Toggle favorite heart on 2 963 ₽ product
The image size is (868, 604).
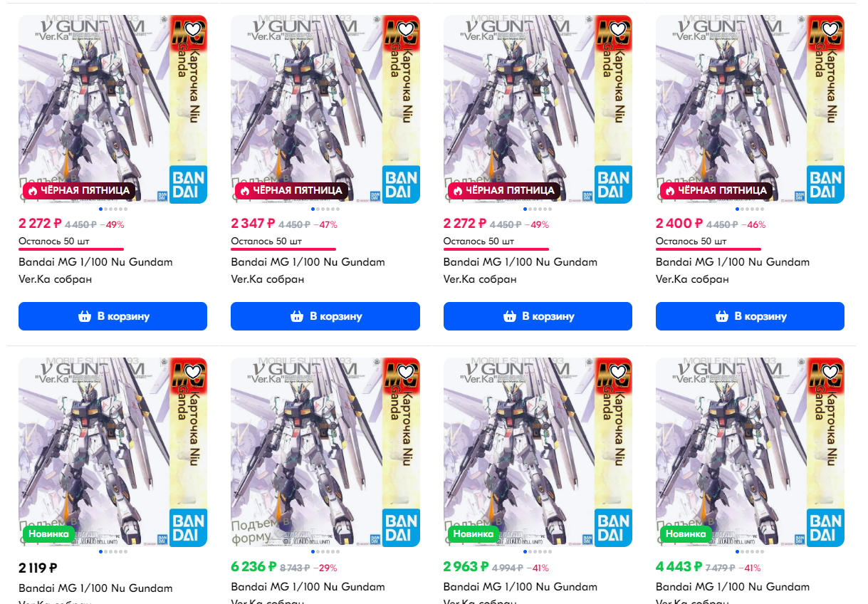619,372
